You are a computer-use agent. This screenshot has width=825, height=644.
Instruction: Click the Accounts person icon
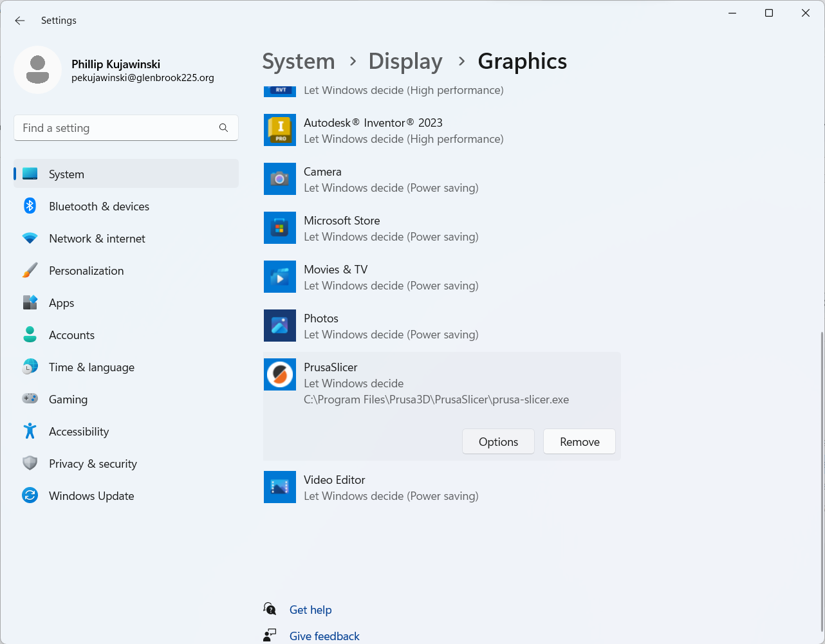[x=30, y=335]
